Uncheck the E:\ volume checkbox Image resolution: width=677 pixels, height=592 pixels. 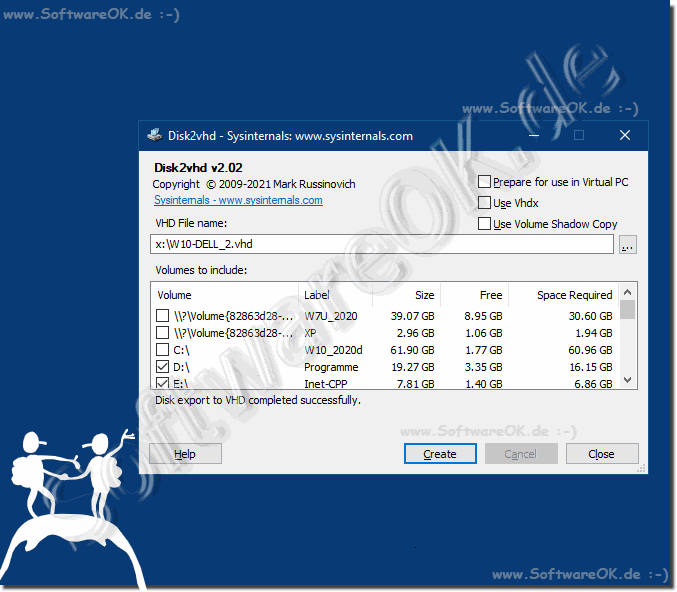(x=162, y=383)
